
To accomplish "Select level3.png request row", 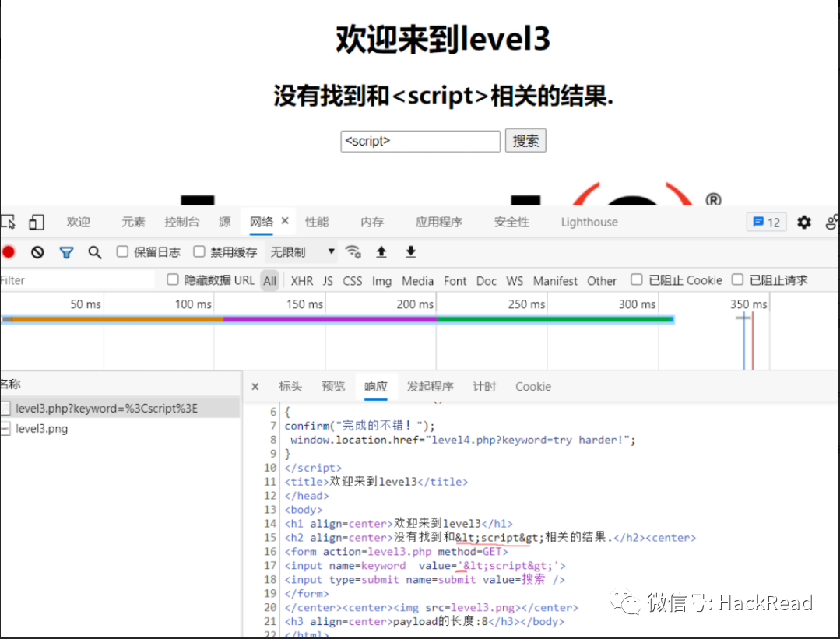I will [x=120, y=429].
